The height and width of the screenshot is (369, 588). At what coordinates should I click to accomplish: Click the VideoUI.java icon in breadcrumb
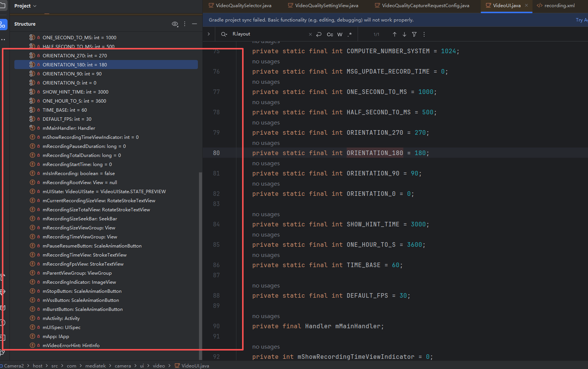(x=177, y=366)
